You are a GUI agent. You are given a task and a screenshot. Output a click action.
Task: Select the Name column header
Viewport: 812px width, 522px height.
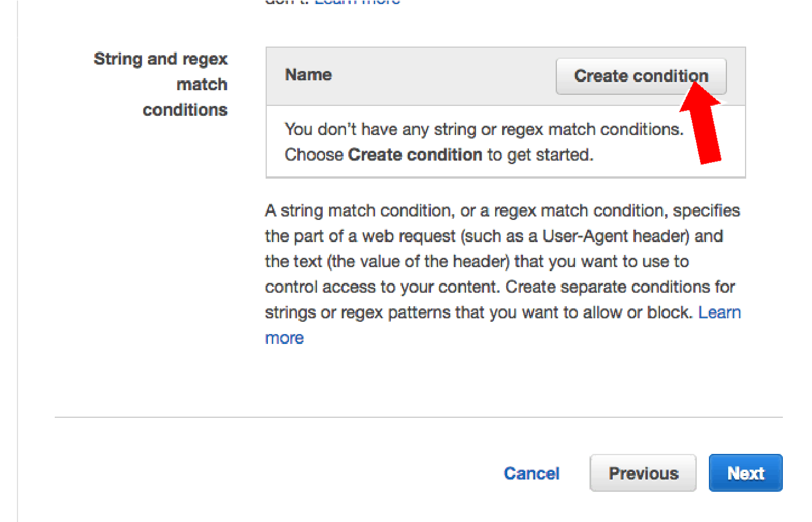(308, 74)
